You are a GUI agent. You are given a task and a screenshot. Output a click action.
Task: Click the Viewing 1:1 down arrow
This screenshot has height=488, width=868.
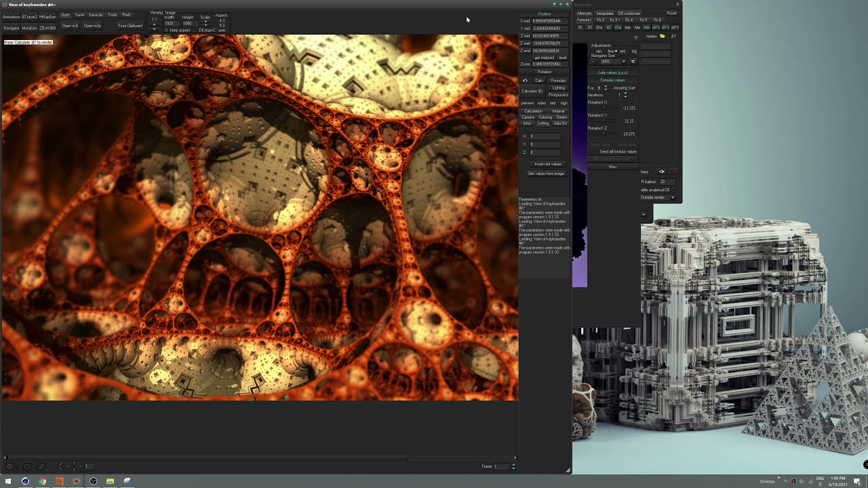[x=154, y=29]
